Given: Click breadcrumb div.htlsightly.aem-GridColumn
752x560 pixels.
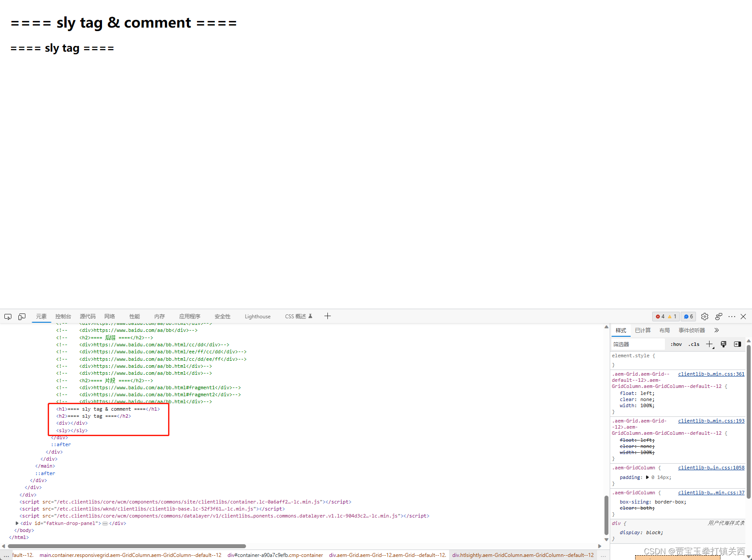Looking at the screenshot, I should 523,555.
